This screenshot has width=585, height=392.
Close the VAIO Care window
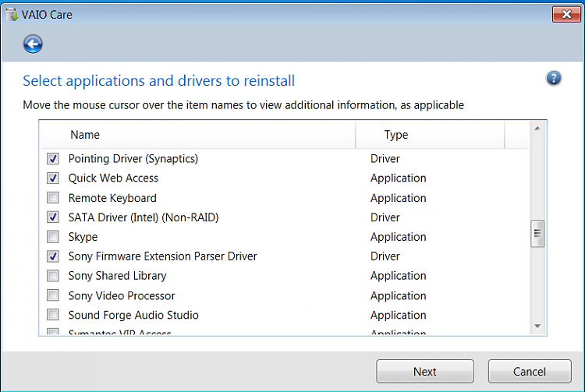pos(566,15)
